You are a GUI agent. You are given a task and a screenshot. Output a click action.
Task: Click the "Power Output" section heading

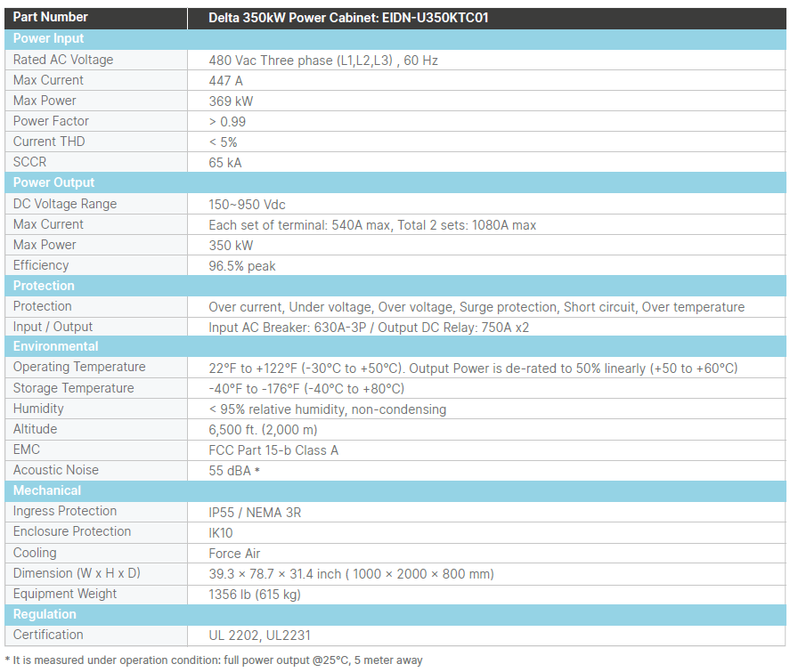pos(54,182)
